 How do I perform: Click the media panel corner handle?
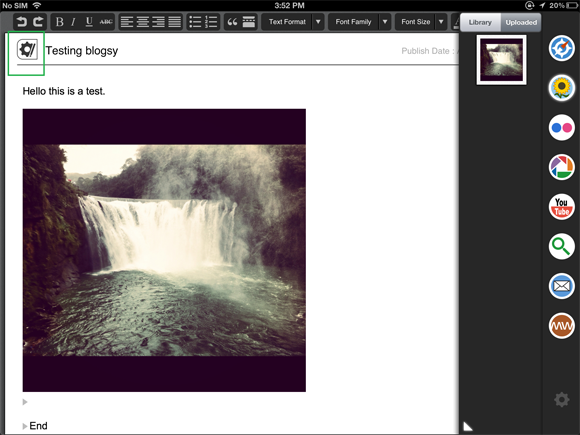[x=468, y=426]
